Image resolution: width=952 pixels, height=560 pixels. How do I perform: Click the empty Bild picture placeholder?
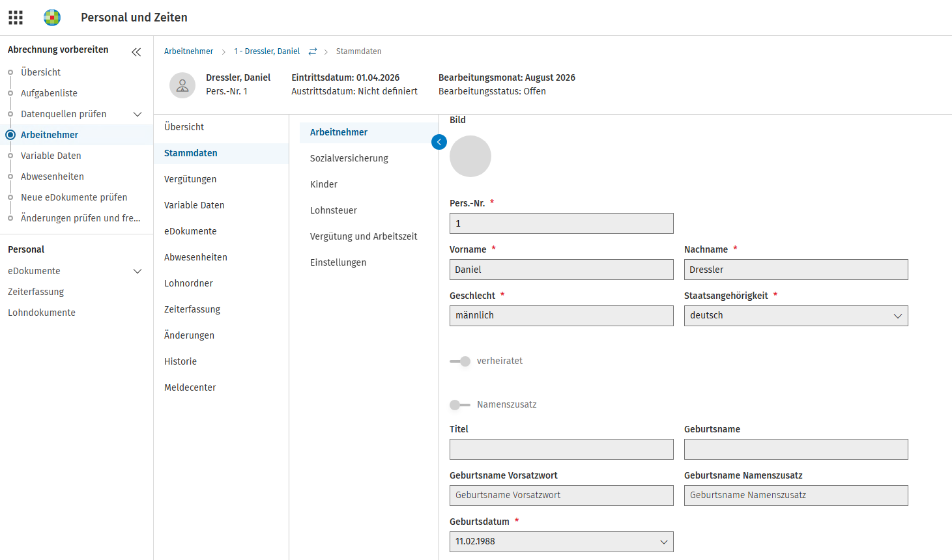tap(470, 156)
